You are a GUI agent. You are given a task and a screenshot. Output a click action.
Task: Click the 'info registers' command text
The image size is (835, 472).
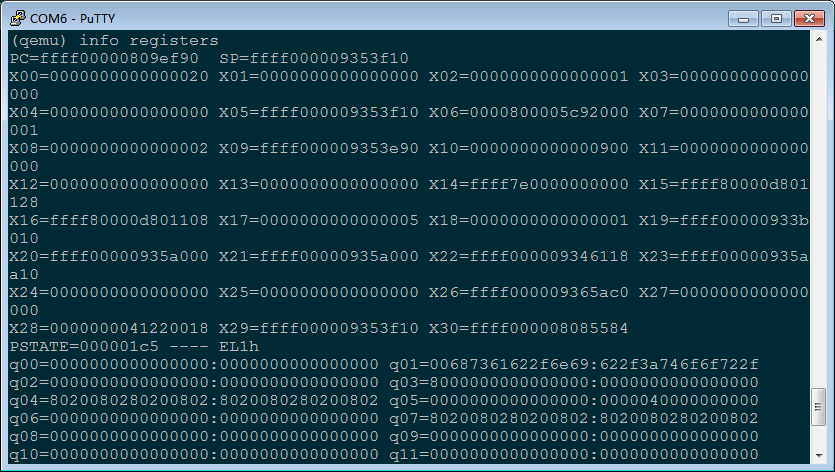148,41
